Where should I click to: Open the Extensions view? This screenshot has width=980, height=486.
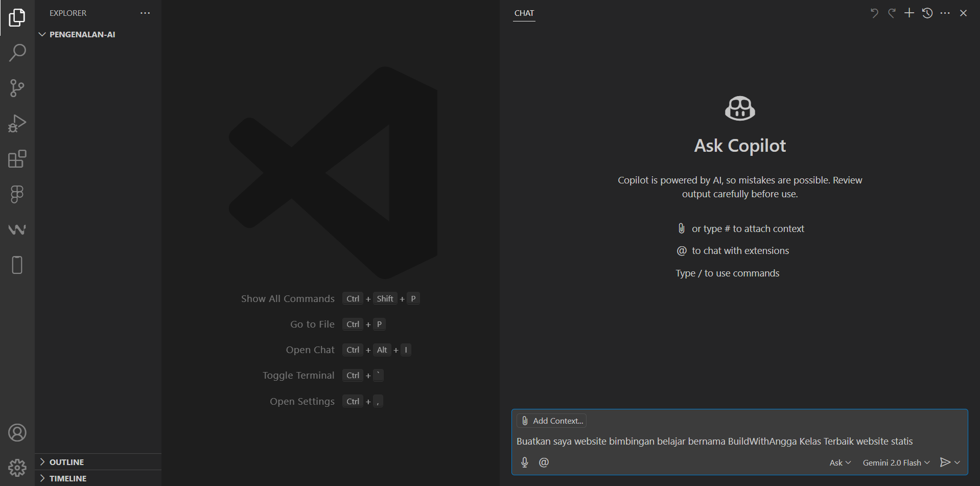point(17,159)
